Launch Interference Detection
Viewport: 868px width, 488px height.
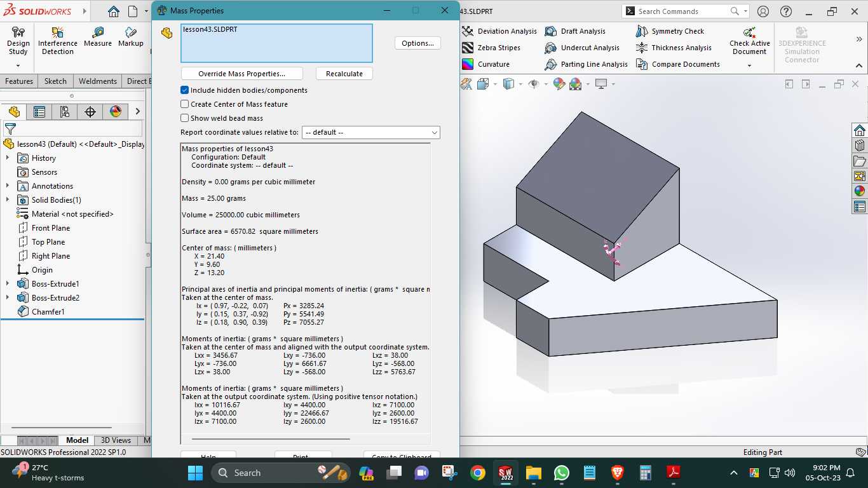[58, 41]
